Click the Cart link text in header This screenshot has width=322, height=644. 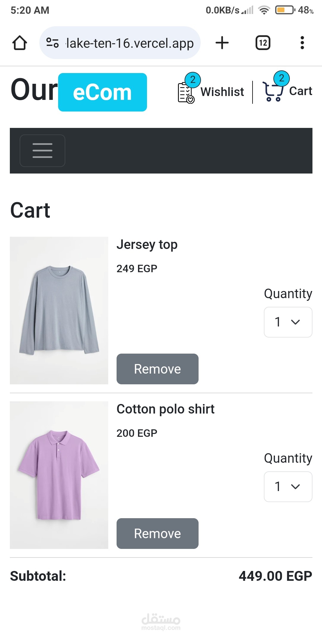301,91
